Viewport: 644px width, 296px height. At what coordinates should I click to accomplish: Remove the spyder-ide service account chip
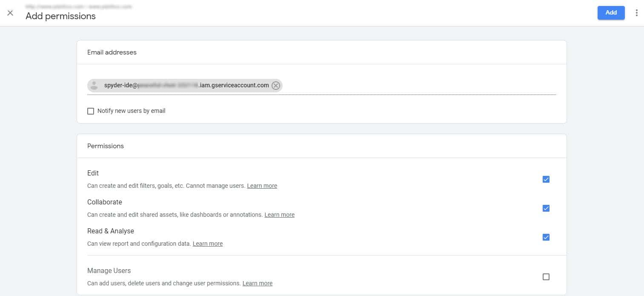(275, 85)
